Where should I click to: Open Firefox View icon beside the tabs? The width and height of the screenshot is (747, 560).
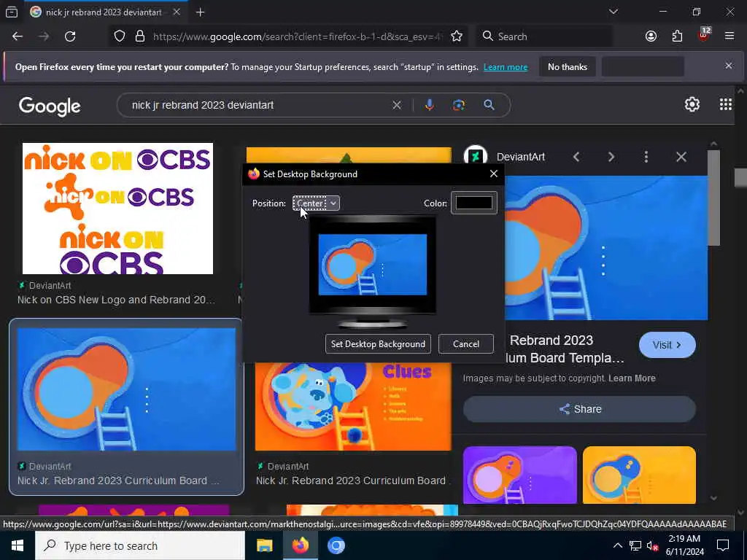pyautogui.click(x=12, y=12)
